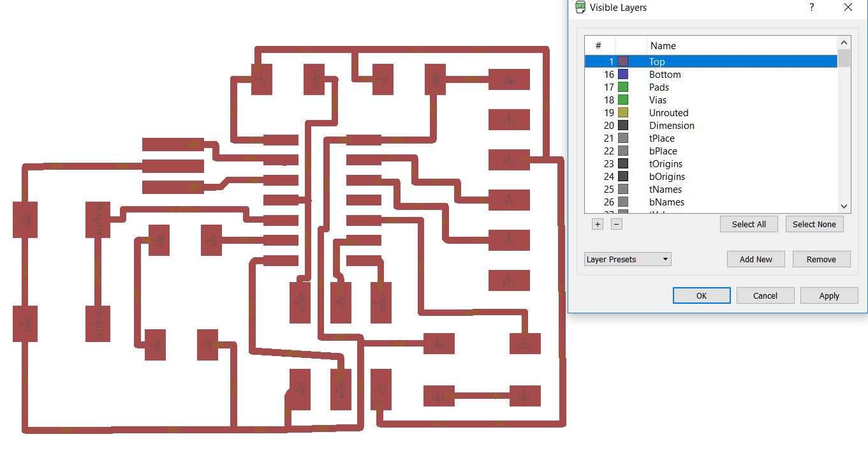Select the Bottom layer row
Viewport: 868px width, 462px height.
point(711,74)
